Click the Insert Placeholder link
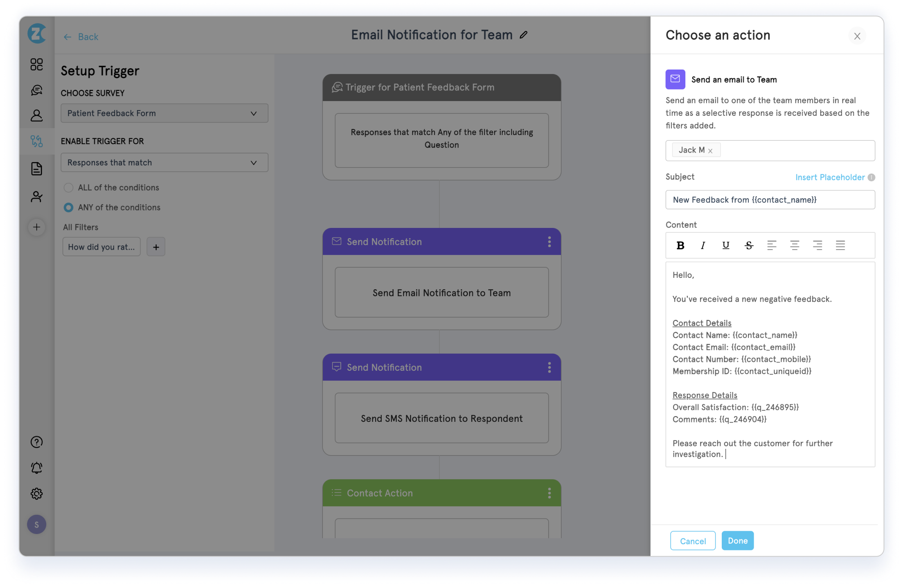This screenshot has height=588, width=903. click(x=830, y=177)
